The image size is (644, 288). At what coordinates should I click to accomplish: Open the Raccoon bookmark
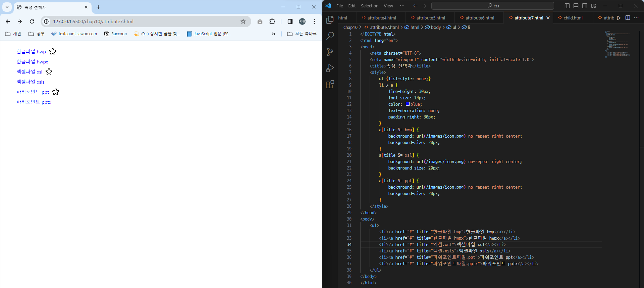coord(116,34)
